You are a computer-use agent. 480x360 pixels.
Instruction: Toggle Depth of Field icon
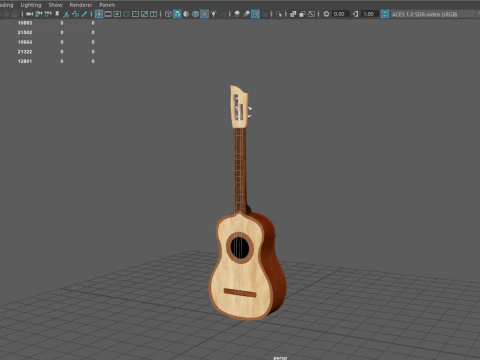point(265,14)
